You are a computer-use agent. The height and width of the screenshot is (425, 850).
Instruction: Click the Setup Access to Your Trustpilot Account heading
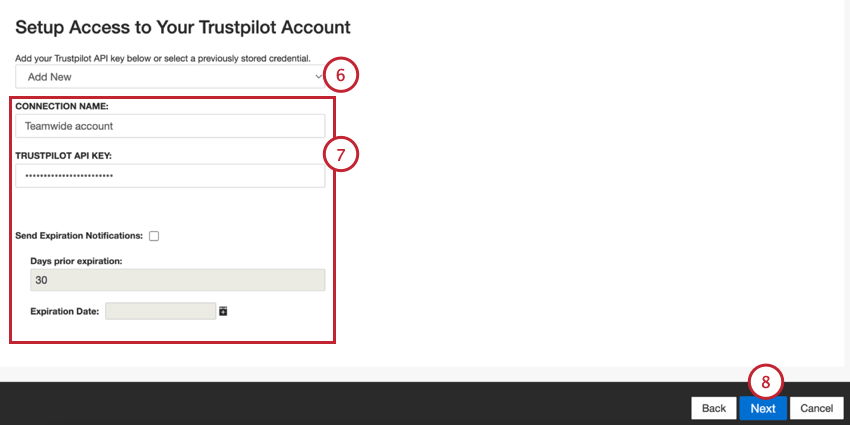pos(182,27)
